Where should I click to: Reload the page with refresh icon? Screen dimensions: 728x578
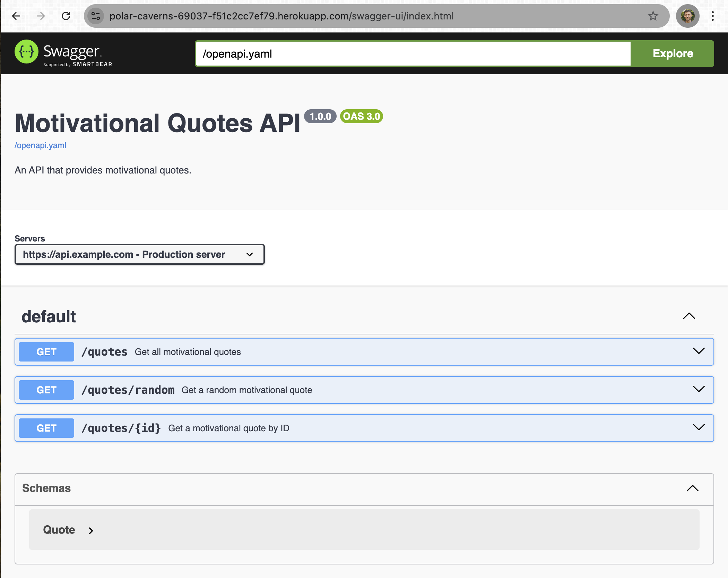[66, 16]
